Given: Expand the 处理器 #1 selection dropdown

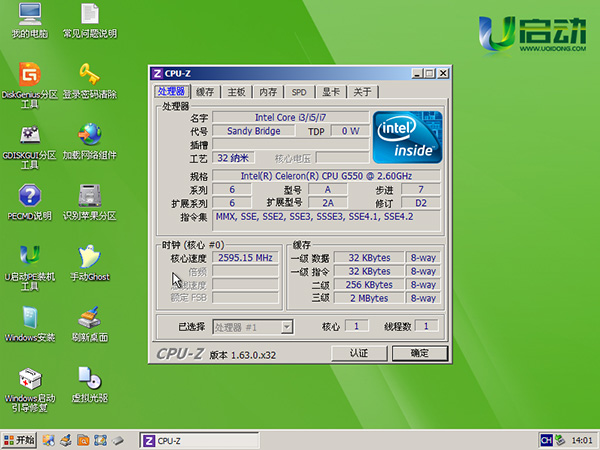Looking at the screenshot, I should click(287, 327).
